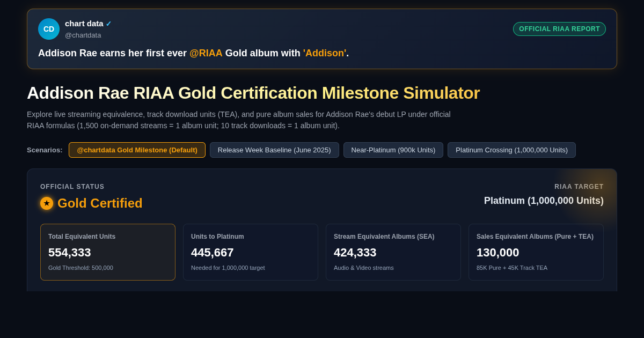
Task: Click the verified checkmark beside chart data
Action: 108,24
